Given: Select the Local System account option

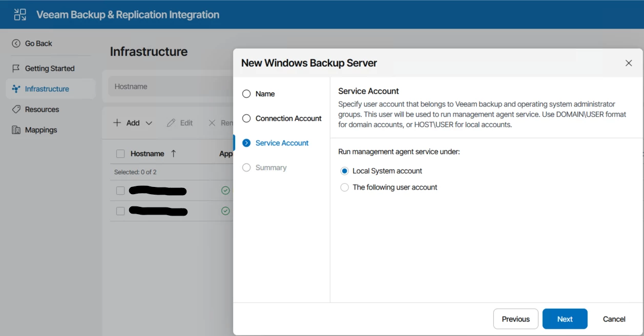Looking at the screenshot, I should point(345,171).
